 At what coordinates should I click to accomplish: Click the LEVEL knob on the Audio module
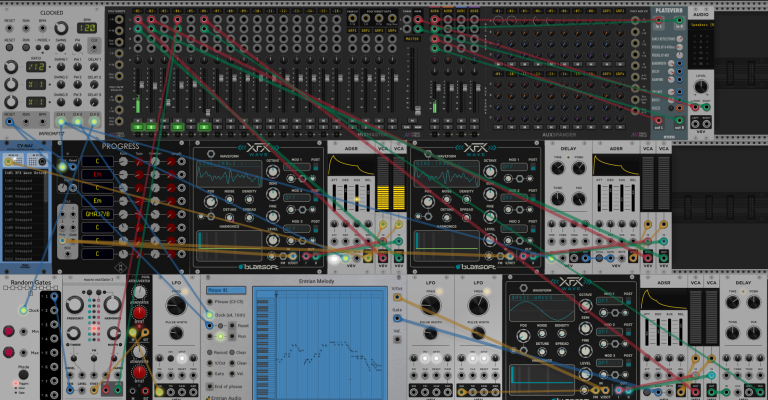pos(701,87)
